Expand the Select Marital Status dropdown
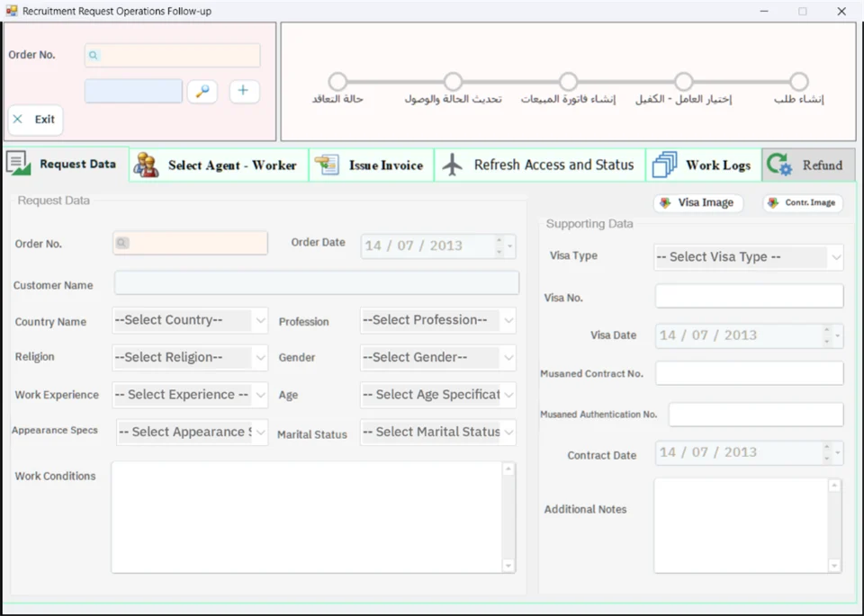Image resolution: width=864 pixels, height=616 pixels. [x=508, y=433]
